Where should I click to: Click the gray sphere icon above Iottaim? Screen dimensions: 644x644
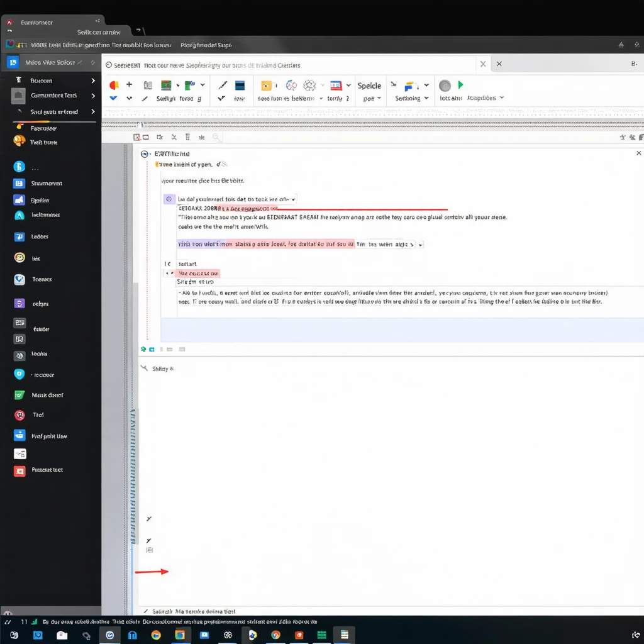pyautogui.click(x=445, y=86)
